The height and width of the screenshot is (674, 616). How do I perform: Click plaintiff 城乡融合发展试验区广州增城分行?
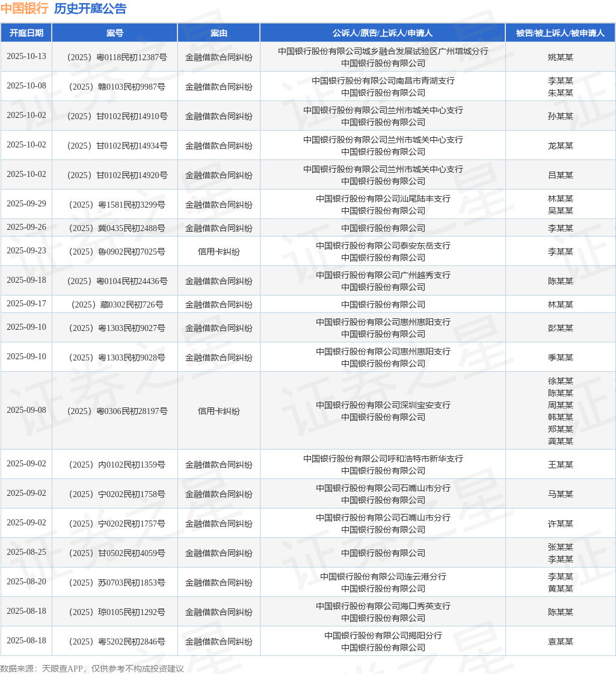[383, 51]
